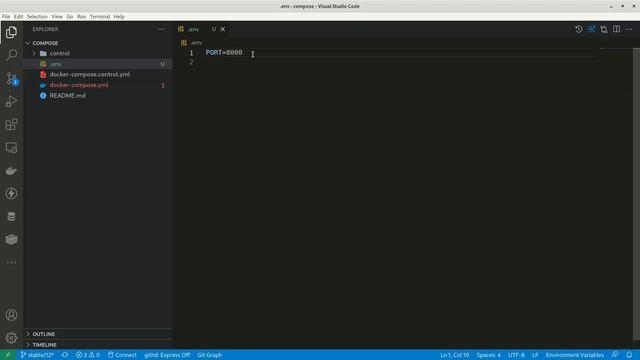Open the Remote Explorer view
Image resolution: width=640 pixels, height=360 pixels.
[11, 147]
